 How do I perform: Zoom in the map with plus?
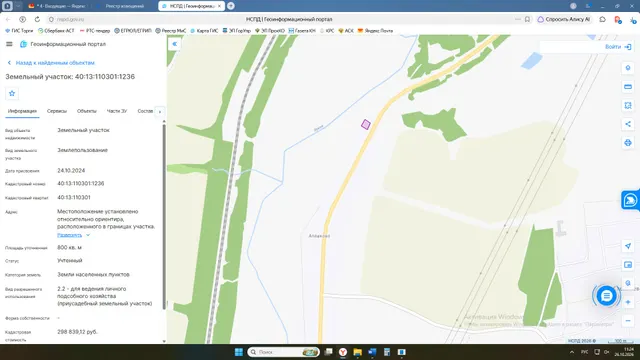point(628,302)
